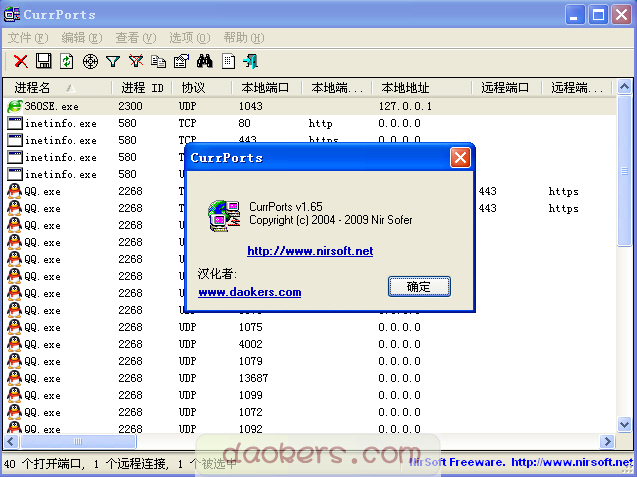Click the green refresh toolbar icon

point(67,61)
